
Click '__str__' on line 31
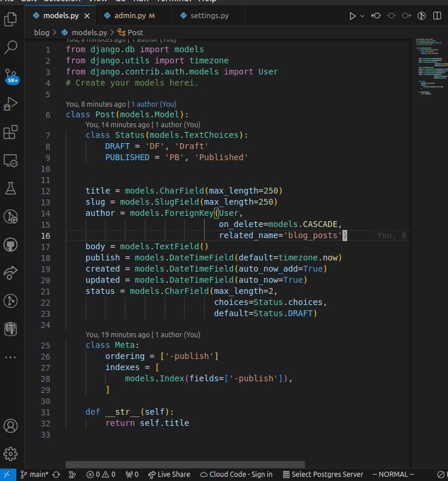pos(123,412)
